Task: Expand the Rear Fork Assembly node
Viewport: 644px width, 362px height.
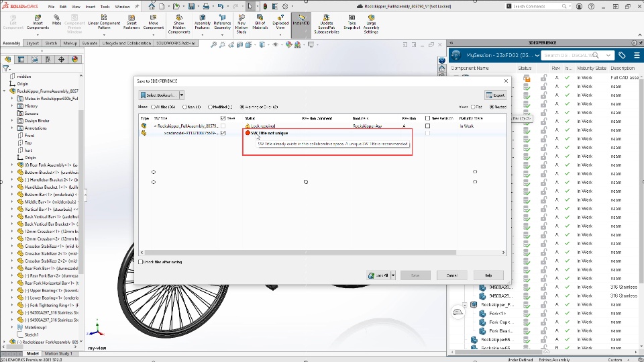Action: [12, 165]
